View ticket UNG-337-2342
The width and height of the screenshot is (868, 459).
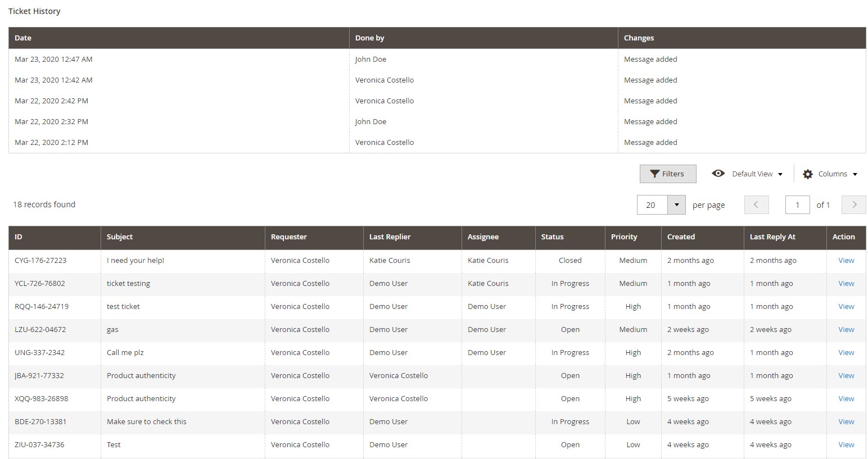point(846,353)
